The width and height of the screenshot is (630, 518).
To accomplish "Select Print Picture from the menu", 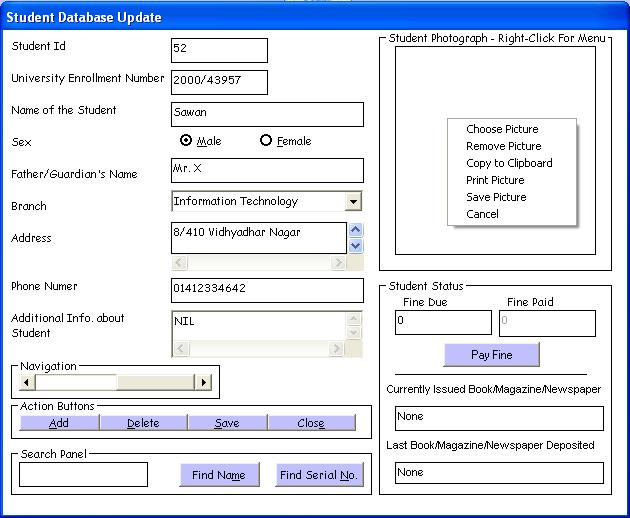I will (x=495, y=180).
